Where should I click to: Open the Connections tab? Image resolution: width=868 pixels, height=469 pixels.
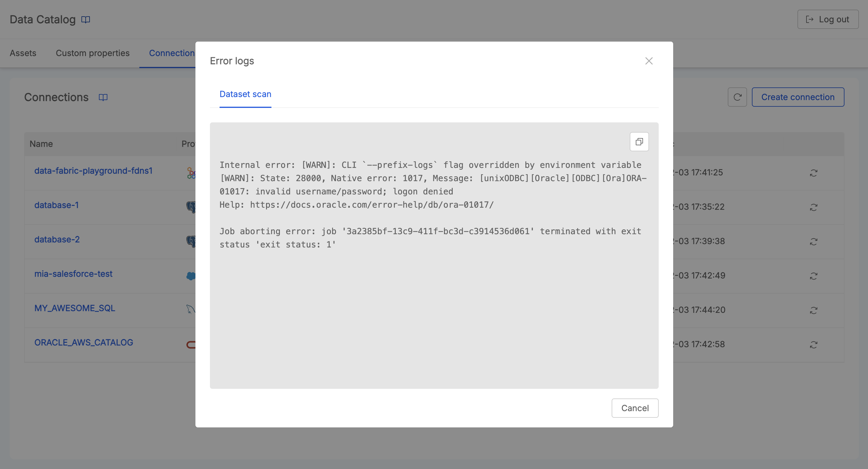pyautogui.click(x=173, y=53)
